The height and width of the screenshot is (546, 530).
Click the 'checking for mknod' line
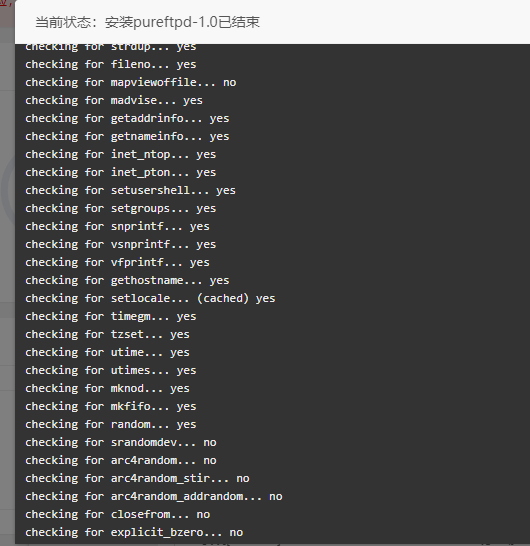[107, 389]
